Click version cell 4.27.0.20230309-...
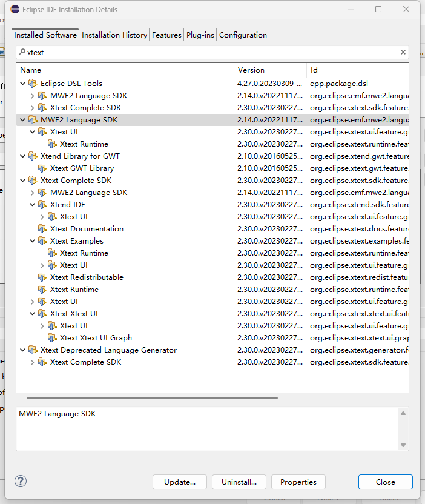The width and height of the screenshot is (425, 504). (269, 84)
